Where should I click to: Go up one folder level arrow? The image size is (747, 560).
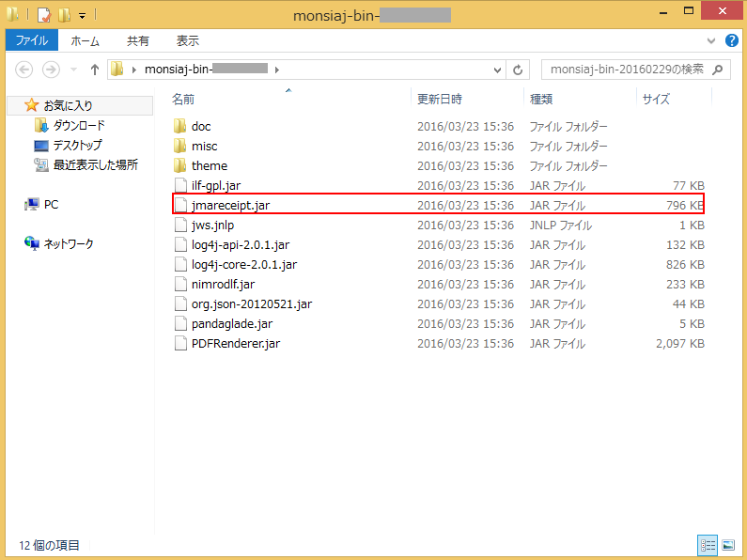(94, 70)
